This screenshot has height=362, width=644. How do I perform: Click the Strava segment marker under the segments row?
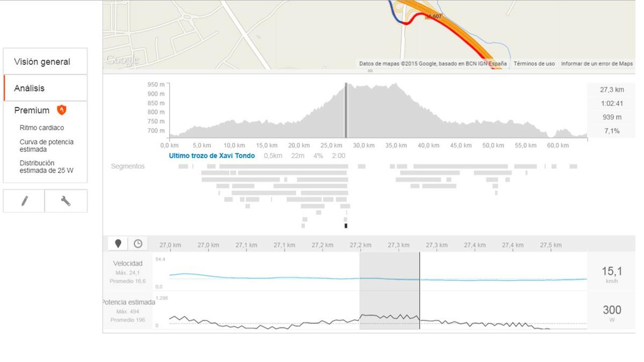coord(345,226)
